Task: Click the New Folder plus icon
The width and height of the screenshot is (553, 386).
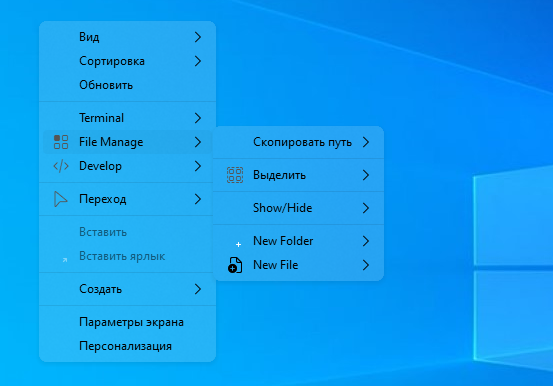Action: coord(238,244)
